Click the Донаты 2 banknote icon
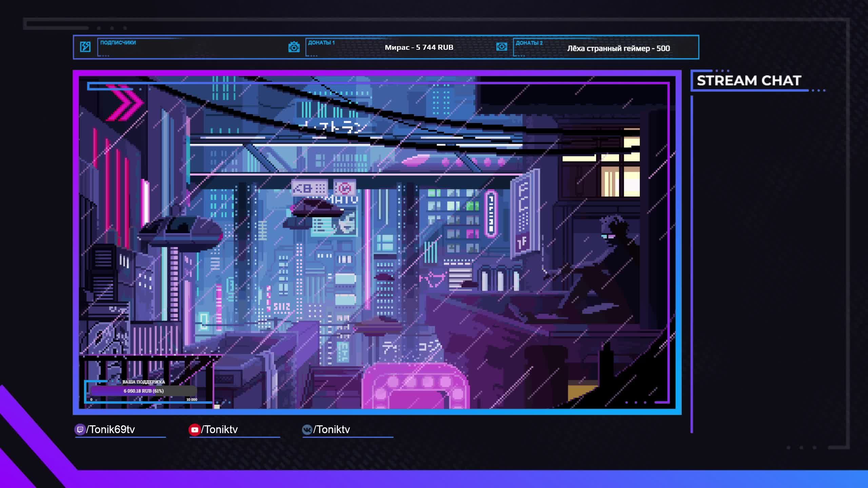 tap(501, 47)
